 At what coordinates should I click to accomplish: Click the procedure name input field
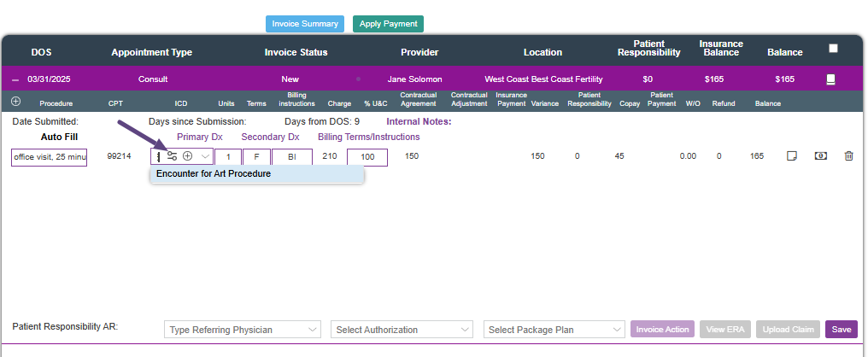pos(49,157)
